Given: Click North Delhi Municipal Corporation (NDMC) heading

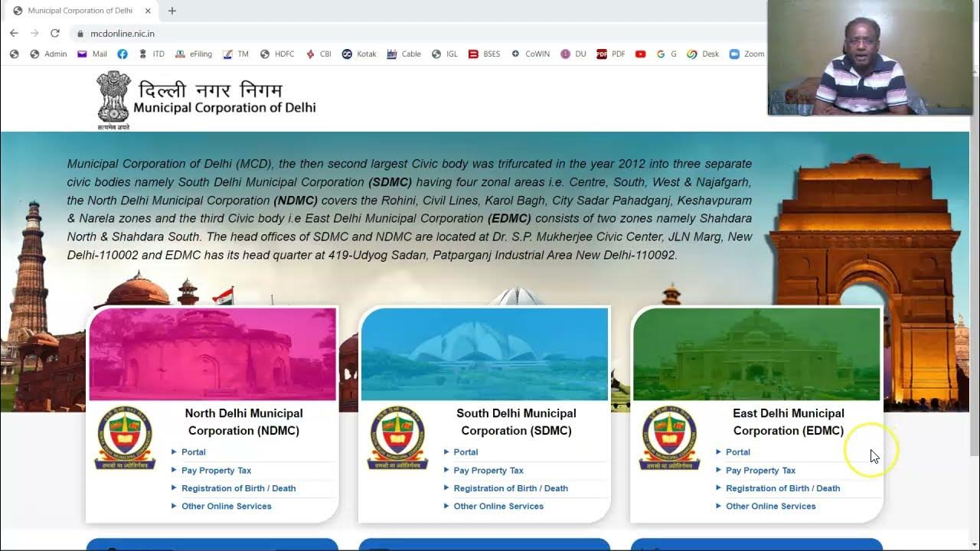Looking at the screenshot, I should (244, 422).
